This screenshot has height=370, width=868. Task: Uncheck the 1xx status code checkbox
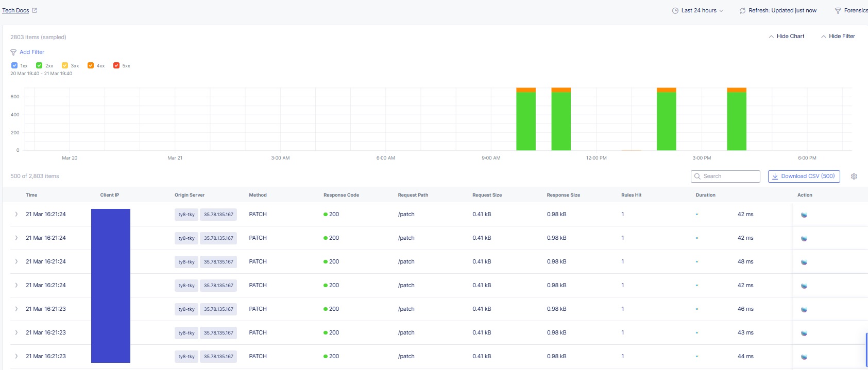(14, 65)
